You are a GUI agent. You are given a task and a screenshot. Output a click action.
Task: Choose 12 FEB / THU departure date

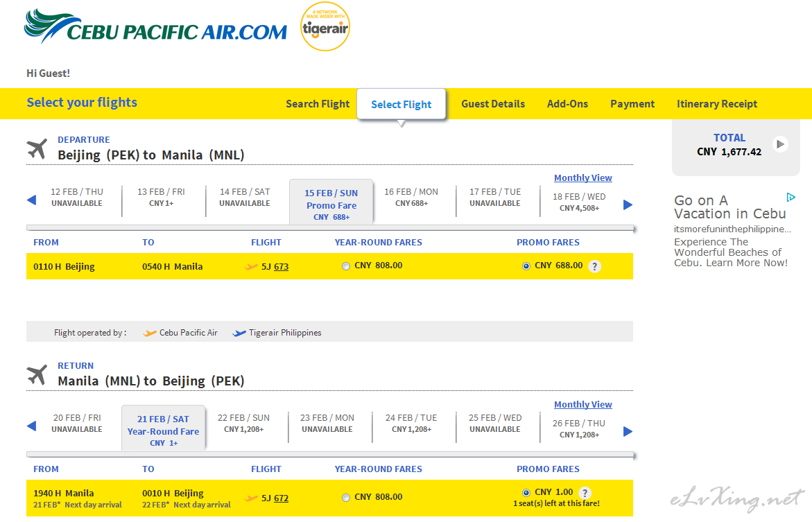(x=77, y=198)
